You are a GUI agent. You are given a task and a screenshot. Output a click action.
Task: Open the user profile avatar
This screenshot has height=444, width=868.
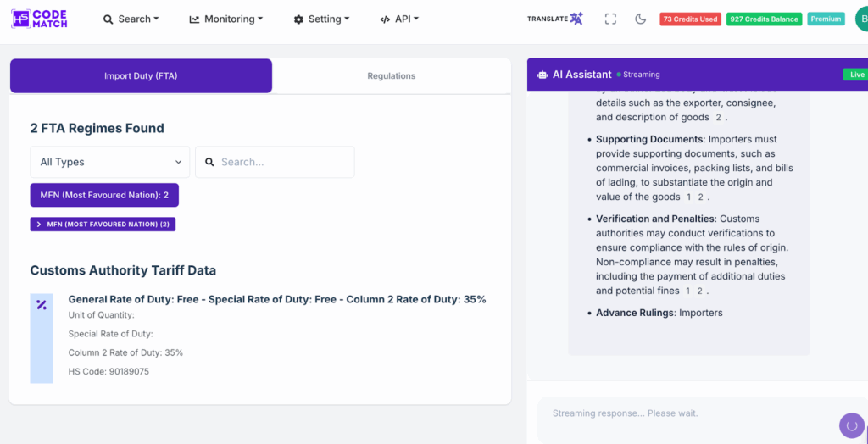coord(860,19)
